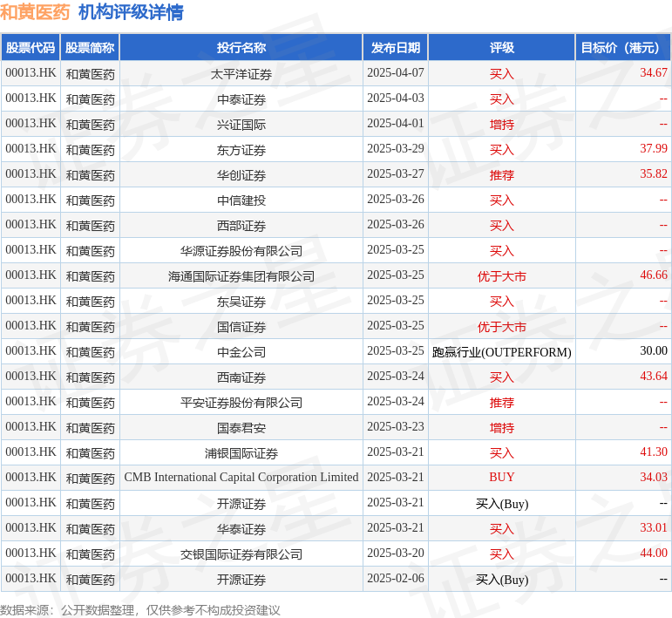Click target price 43.64
Screen dimensions: 672x618
click(654, 377)
